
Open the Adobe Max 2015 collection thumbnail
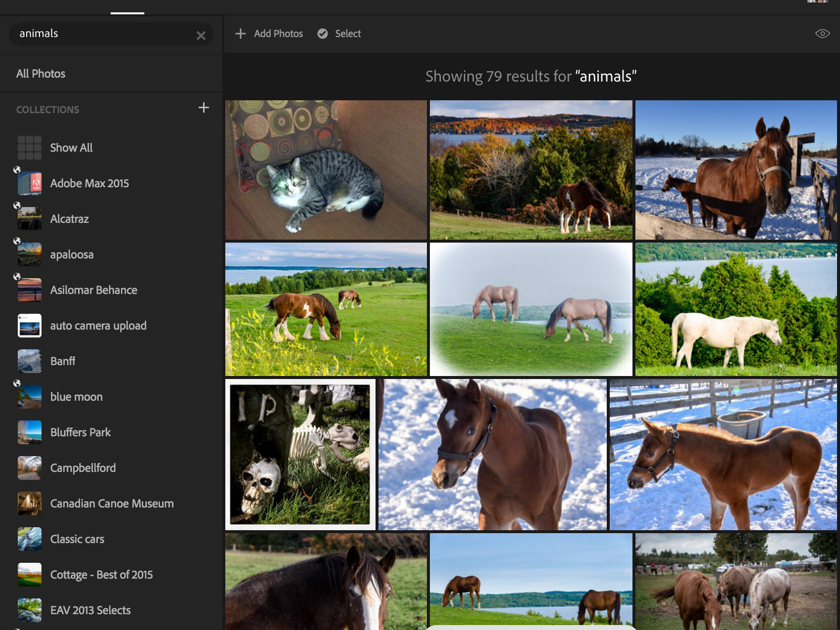click(30, 183)
